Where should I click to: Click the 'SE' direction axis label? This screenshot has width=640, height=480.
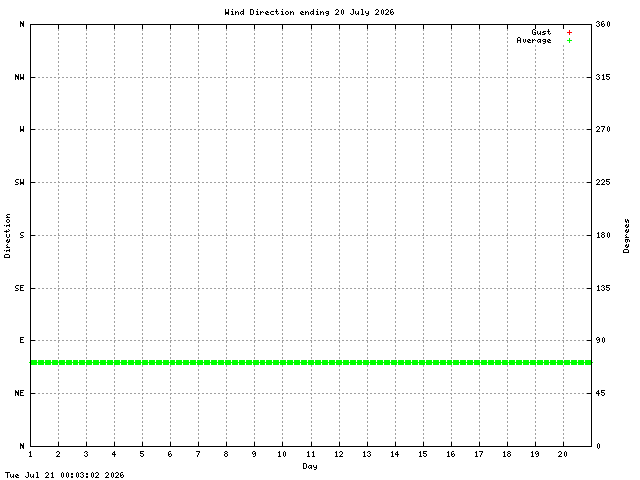pos(19,288)
